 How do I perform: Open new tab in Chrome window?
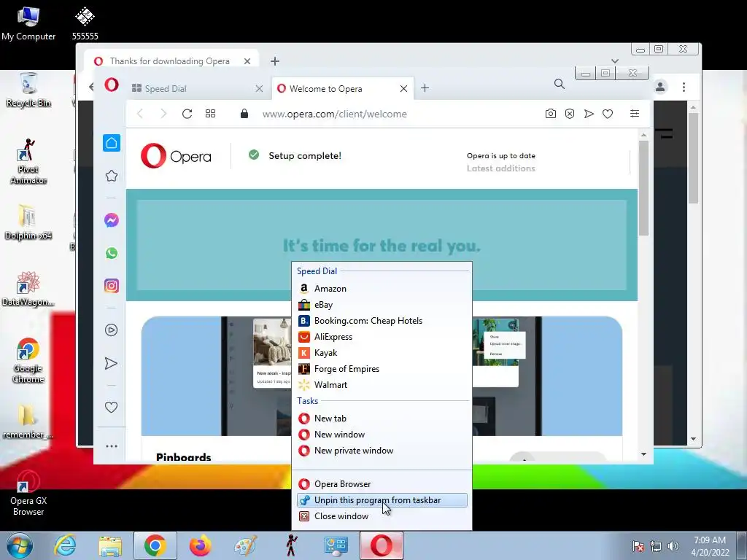click(275, 61)
